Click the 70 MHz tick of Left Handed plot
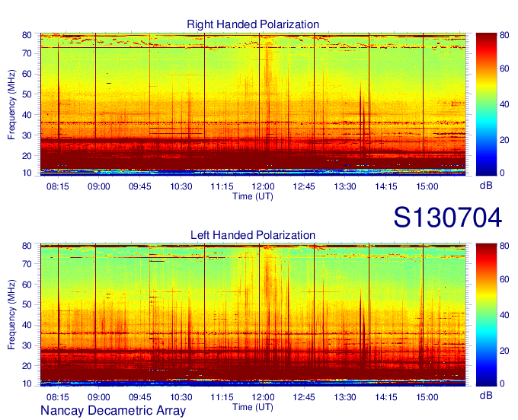518x420 pixels. [27, 264]
